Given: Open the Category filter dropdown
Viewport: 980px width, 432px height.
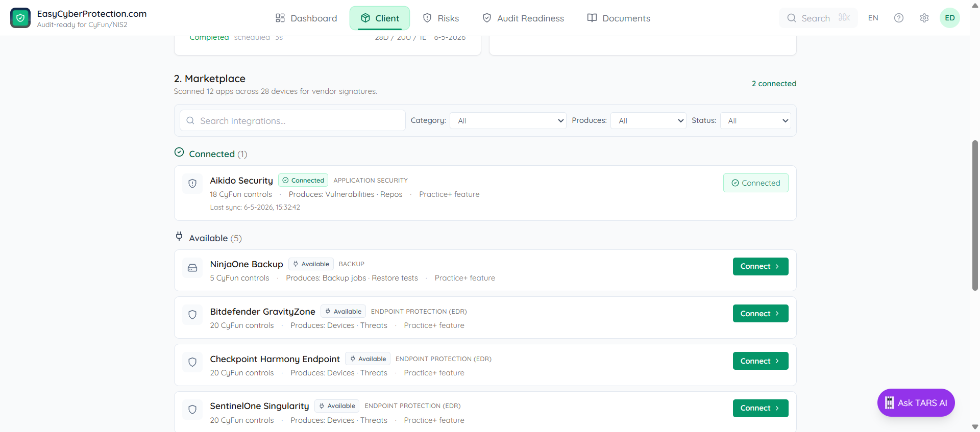Looking at the screenshot, I should point(508,120).
